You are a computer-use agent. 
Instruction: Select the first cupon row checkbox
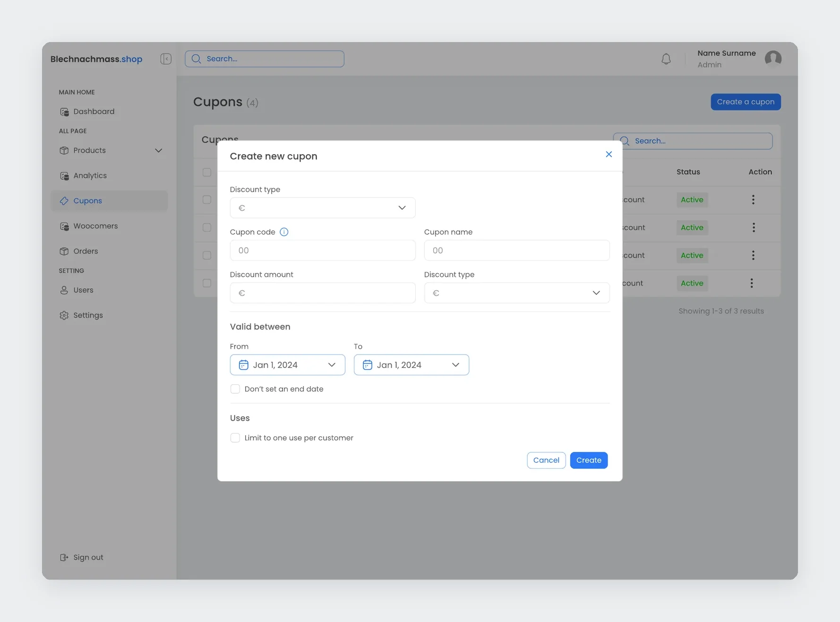coord(207,199)
